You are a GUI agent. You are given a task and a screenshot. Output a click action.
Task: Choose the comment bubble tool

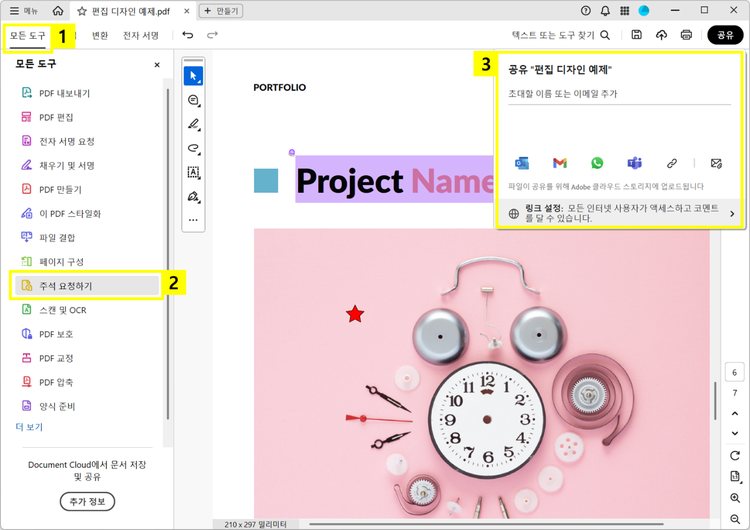[193, 100]
